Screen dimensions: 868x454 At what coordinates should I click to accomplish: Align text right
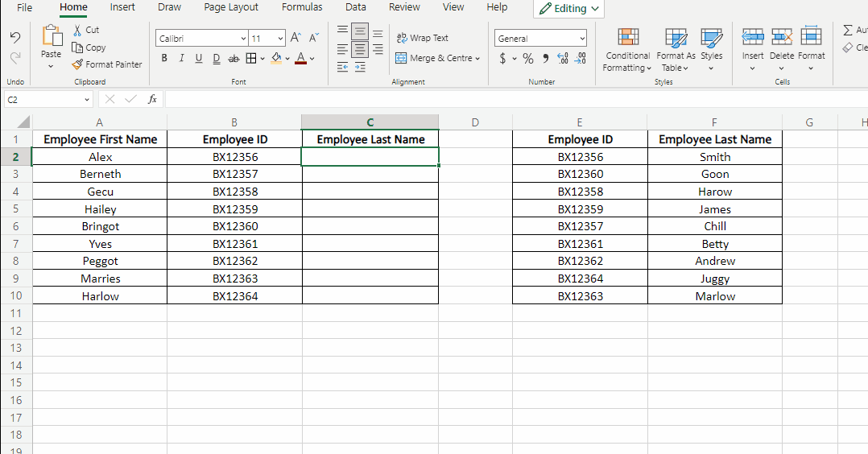(378, 50)
